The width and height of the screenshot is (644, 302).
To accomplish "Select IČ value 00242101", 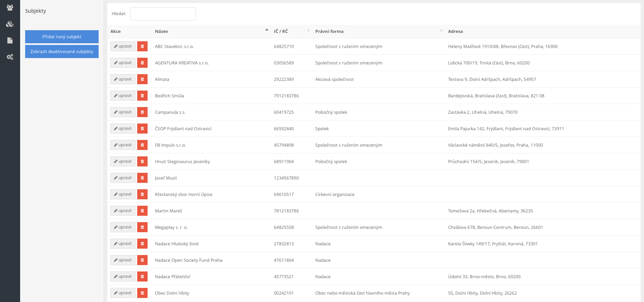I will (x=284, y=293).
